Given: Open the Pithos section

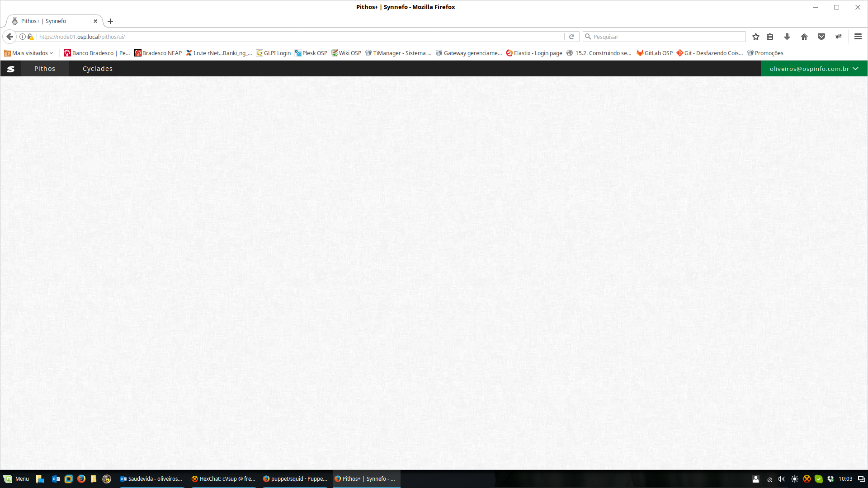Looking at the screenshot, I should click(x=45, y=69).
